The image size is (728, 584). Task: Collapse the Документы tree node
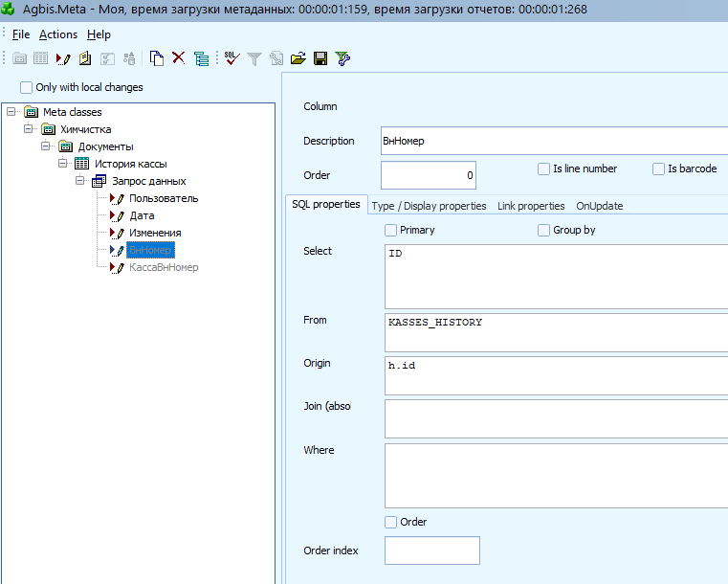(x=46, y=146)
